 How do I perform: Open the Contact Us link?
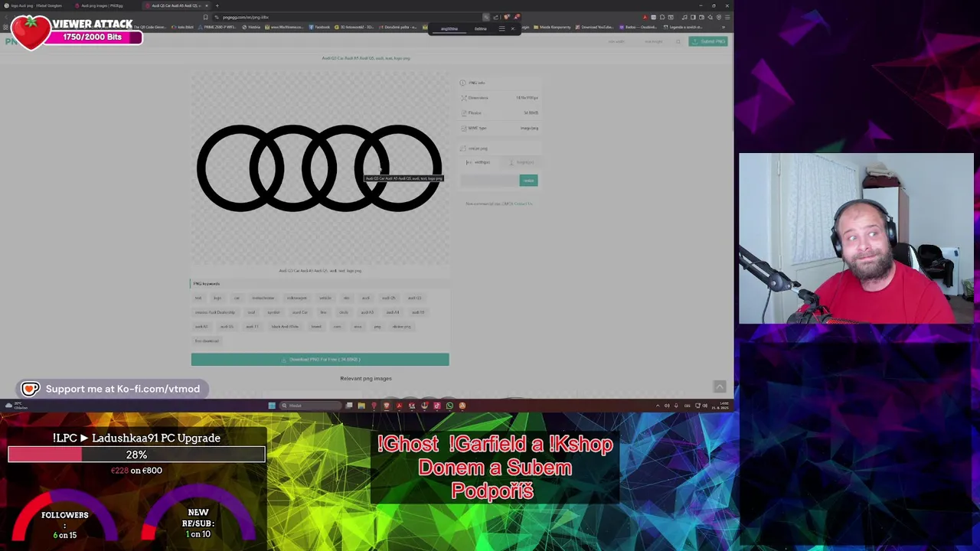(x=523, y=204)
